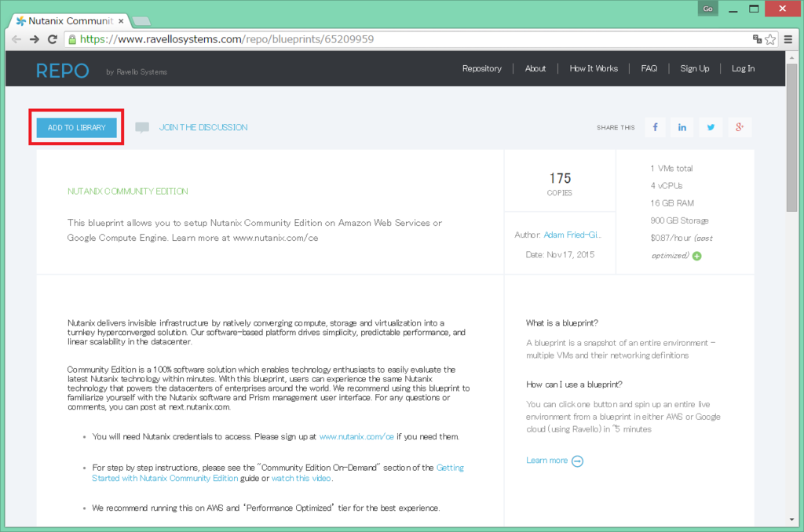Click the Go button in title bar
The image size is (804, 532).
tap(707, 8)
